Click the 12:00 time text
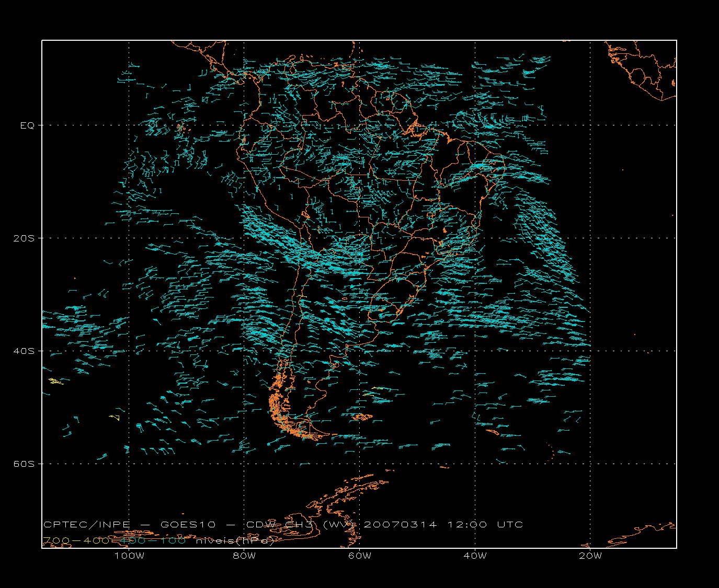 pos(467,525)
